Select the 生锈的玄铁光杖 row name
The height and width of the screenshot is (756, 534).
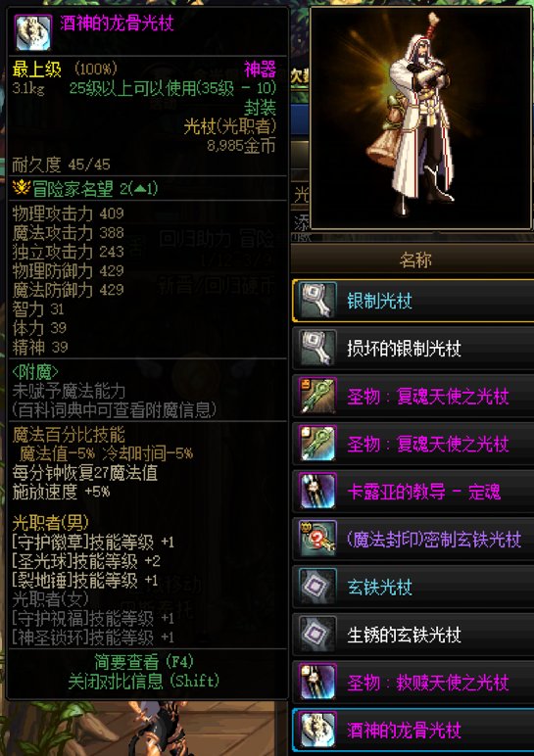pos(405,635)
